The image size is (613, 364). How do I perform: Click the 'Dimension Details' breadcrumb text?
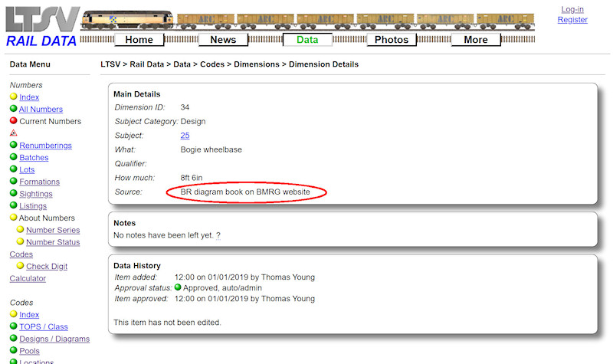point(323,64)
